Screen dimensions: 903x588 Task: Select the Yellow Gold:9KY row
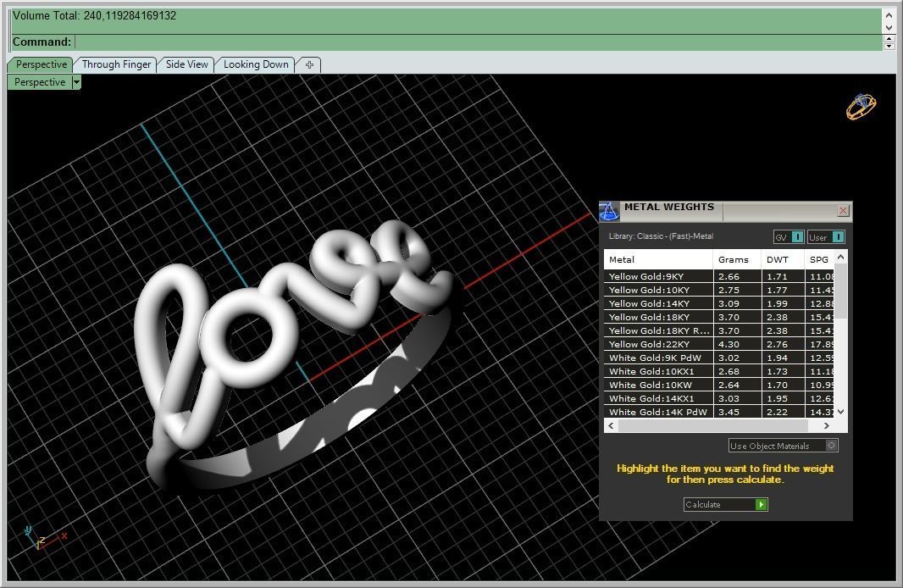(718, 276)
